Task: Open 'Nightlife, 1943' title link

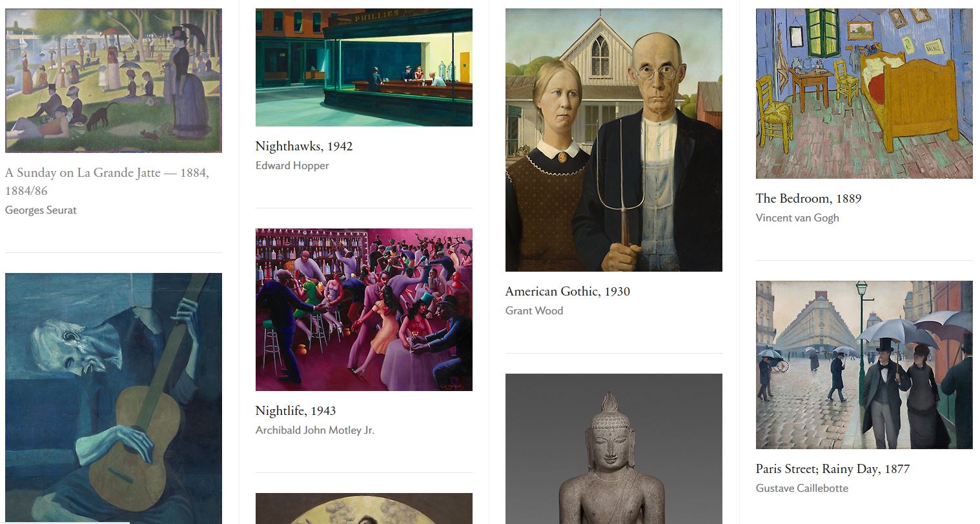Action: click(x=296, y=411)
